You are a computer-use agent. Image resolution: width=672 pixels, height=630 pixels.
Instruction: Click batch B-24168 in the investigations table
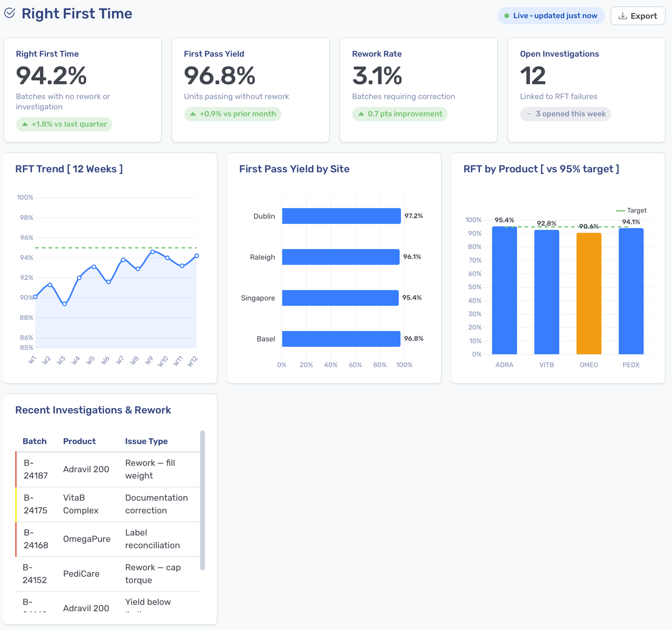[36, 539]
